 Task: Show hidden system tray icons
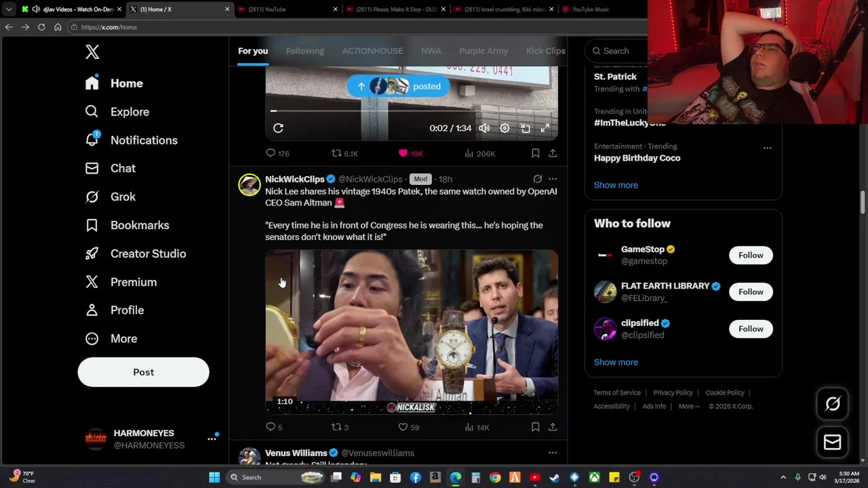click(x=783, y=477)
